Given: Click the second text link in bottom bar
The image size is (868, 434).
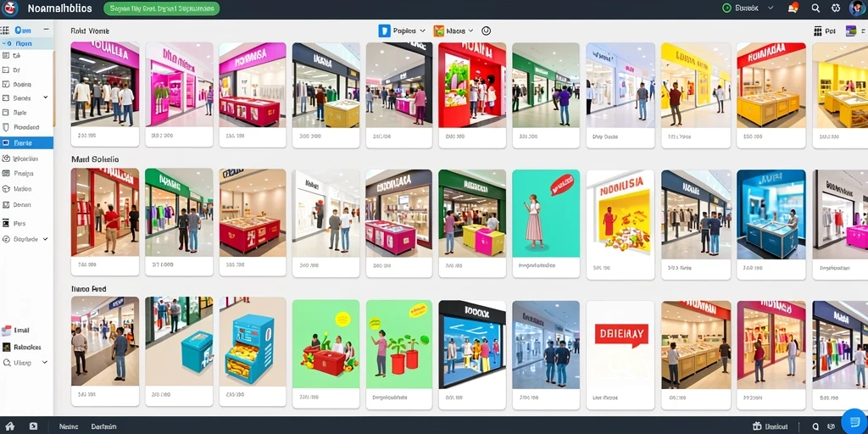Looking at the screenshot, I should click(103, 427).
